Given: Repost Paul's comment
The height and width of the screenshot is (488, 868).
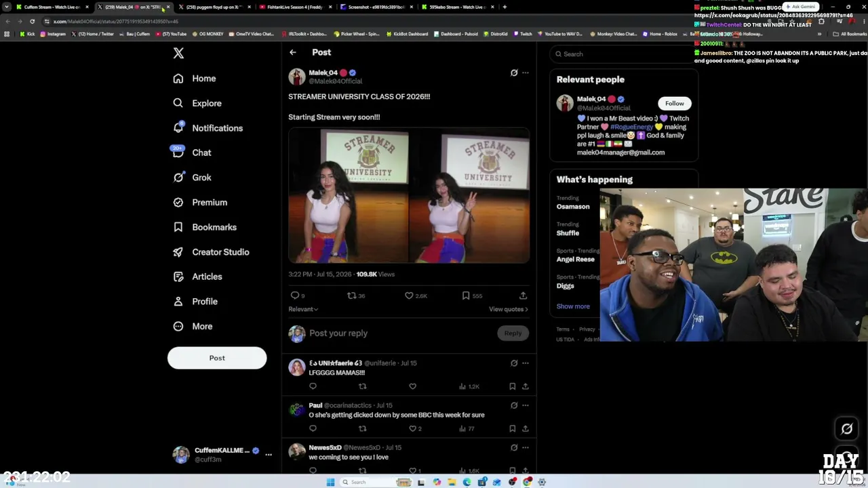Looking at the screenshot, I should click(363, 428).
